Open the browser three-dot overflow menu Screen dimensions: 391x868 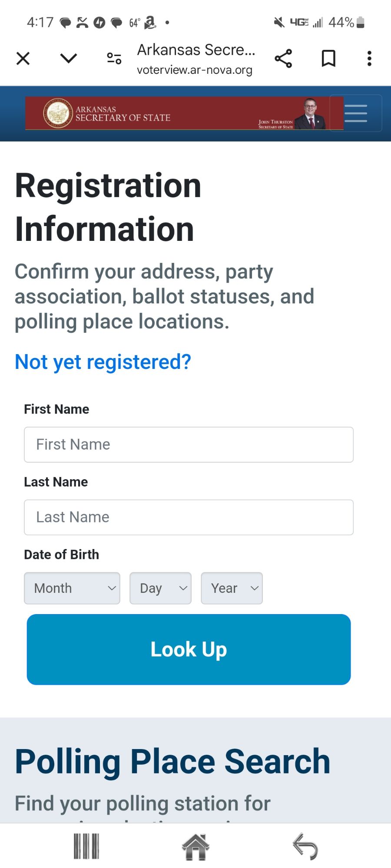tap(369, 58)
